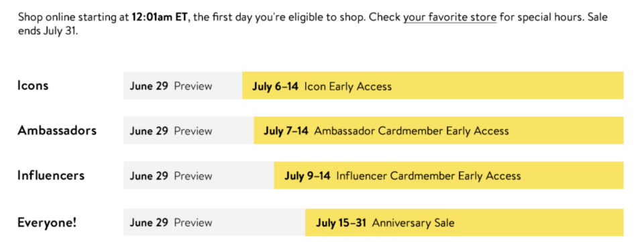Click the 'Influencer Cardmember Early Access' label text
Image resolution: width=644 pixels, height=252 pixels.
[429, 176]
